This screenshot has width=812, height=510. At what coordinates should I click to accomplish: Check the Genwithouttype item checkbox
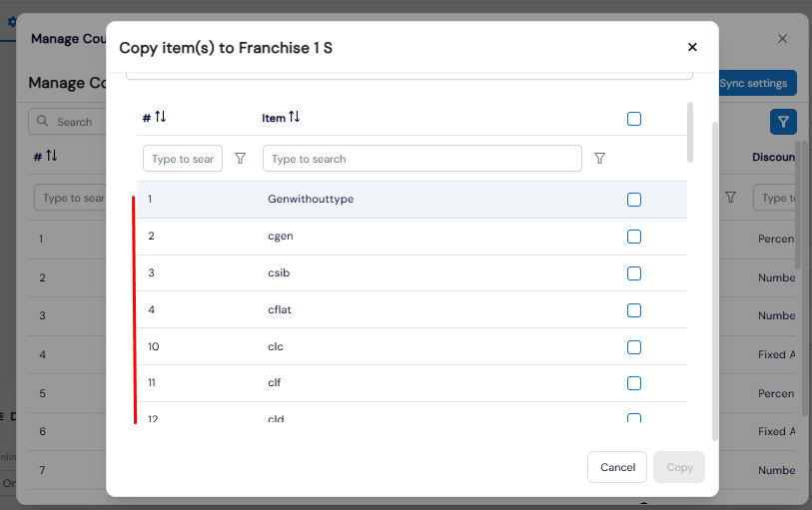click(634, 200)
